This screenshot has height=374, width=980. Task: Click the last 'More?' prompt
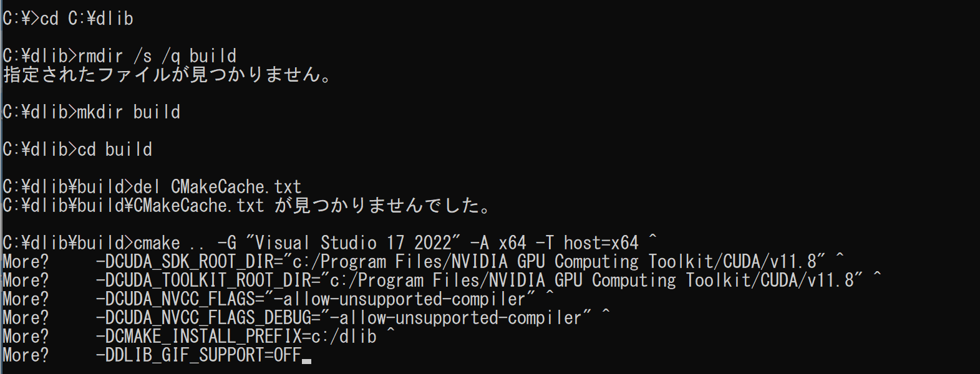26,355
